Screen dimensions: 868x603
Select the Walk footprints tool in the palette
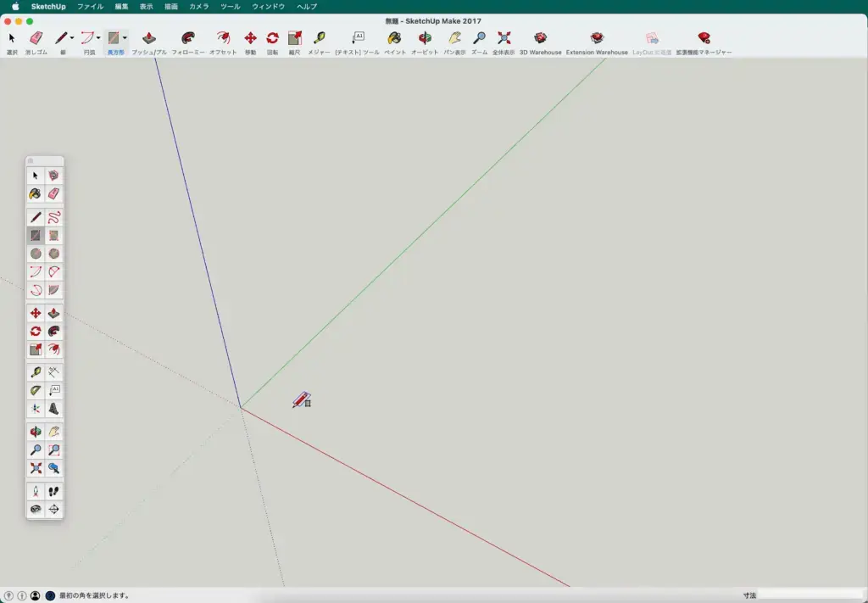coord(53,492)
